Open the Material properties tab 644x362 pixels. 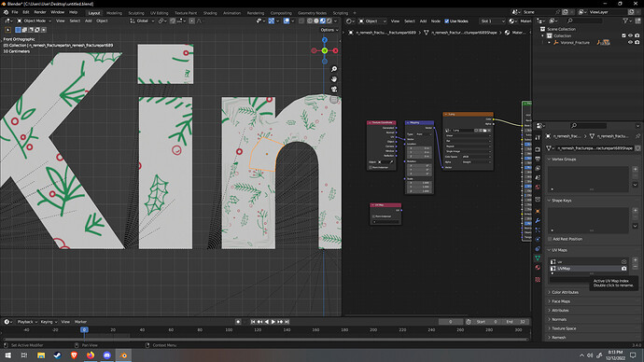pyautogui.click(x=538, y=268)
